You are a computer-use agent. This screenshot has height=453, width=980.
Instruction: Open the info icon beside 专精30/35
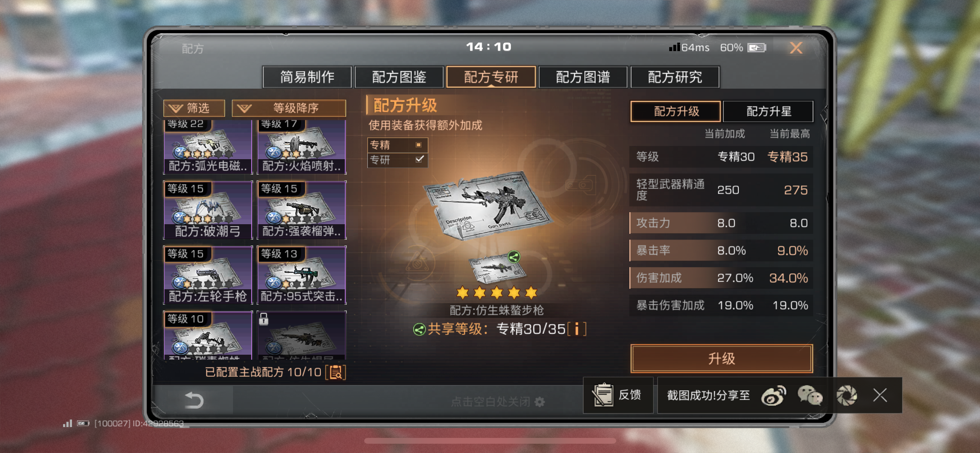point(577,329)
